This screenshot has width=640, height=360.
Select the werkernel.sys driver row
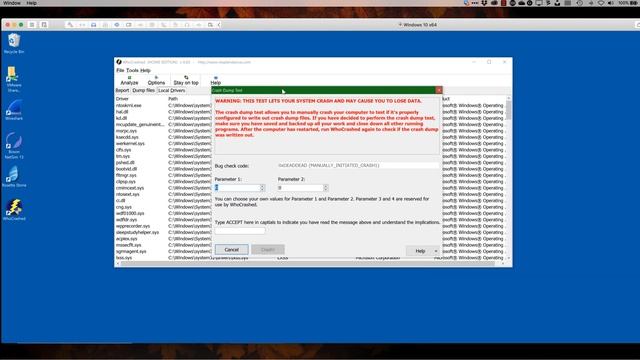130,143
